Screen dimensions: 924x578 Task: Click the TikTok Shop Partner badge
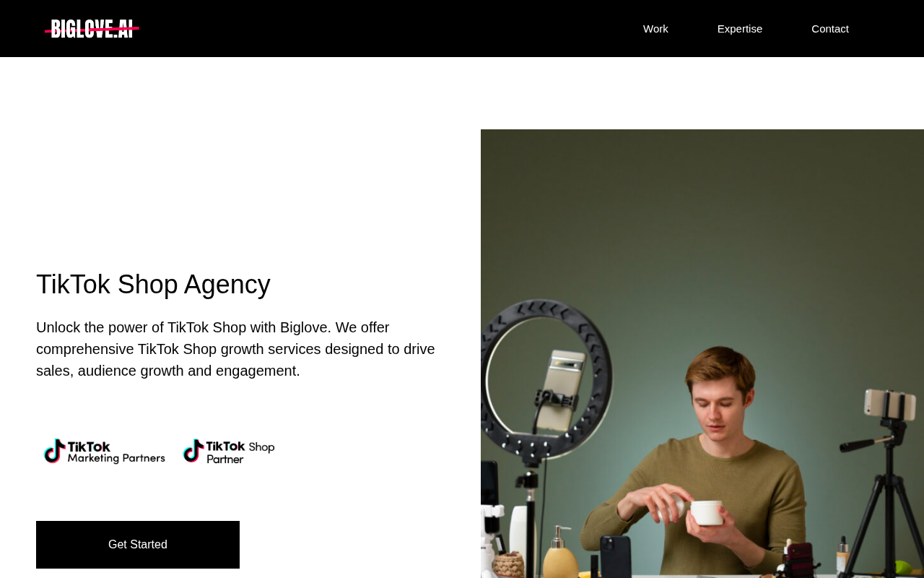coord(229,452)
